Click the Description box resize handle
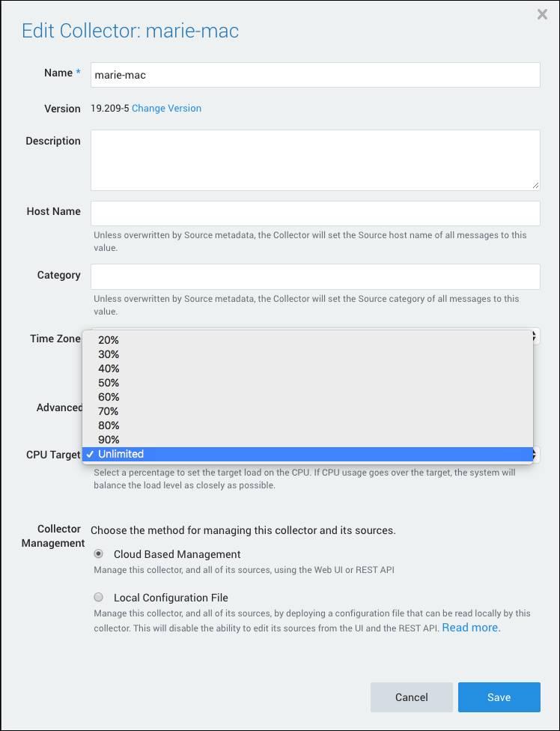The width and height of the screenshot is (560, 731). (x=535, y=186)
